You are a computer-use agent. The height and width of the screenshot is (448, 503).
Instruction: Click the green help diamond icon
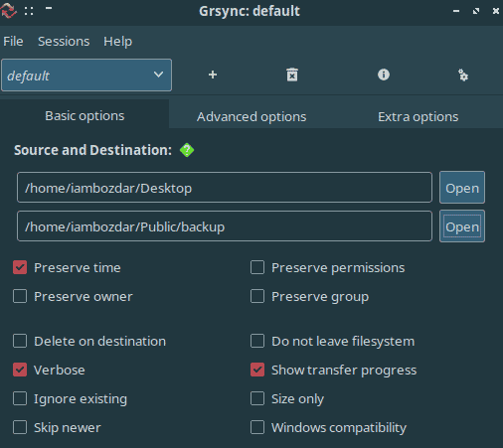187,150
